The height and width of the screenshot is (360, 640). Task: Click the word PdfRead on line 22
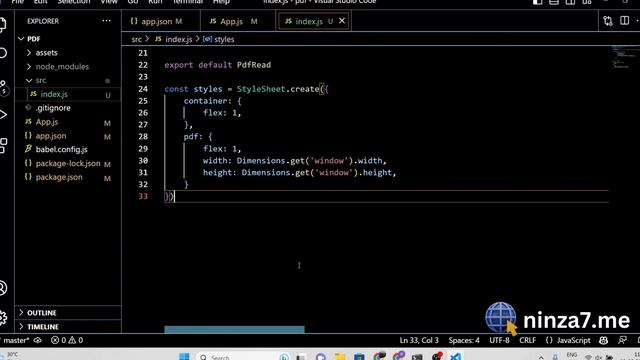[254, 65]
